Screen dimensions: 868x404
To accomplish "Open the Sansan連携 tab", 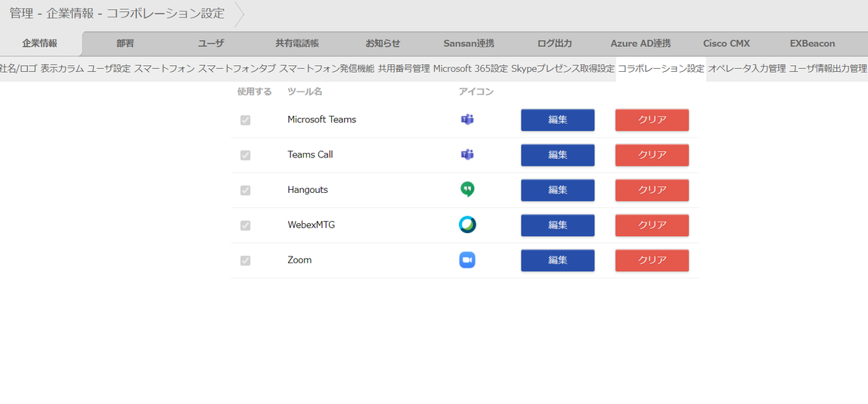I will (469, 44).
